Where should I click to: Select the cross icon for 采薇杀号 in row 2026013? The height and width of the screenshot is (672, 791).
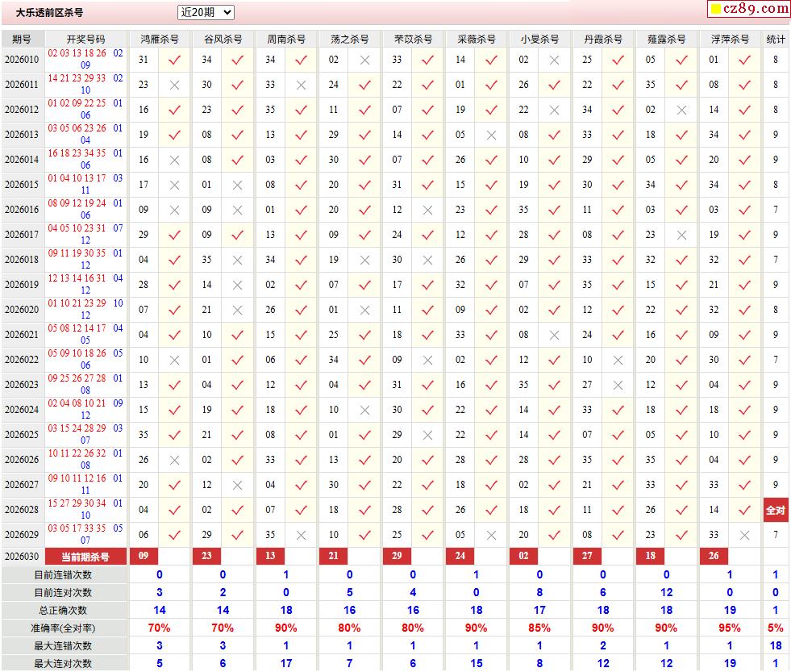(491, 135)
